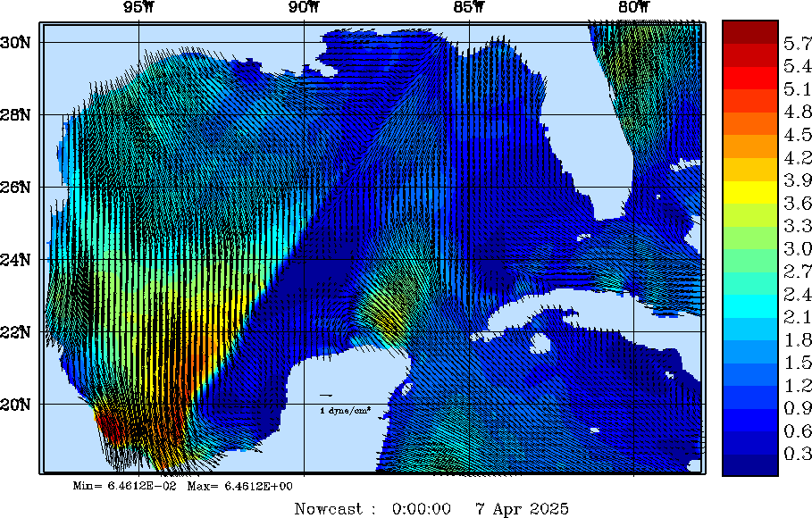Click the 4.5 value on color scale

click(798, 135)
